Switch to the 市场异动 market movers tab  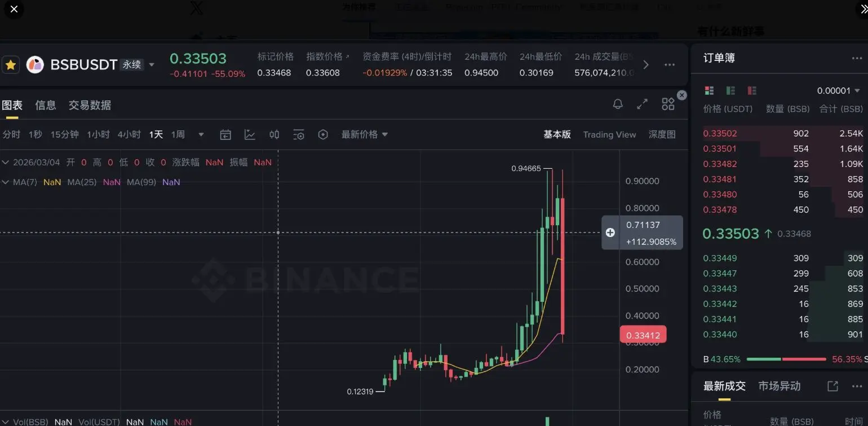click(x=780, y=386)
